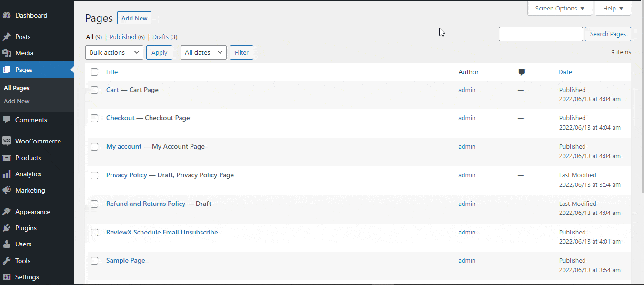The width and height of the screenshot is (644, 285).
Task: Open the Add New submenu item
Action: tap(17, 101)
